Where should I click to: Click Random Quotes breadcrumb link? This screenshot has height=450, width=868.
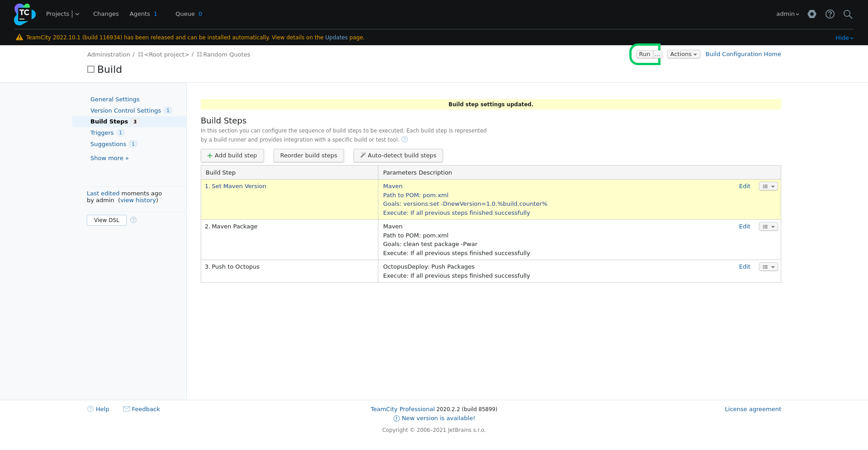[226, 54]
